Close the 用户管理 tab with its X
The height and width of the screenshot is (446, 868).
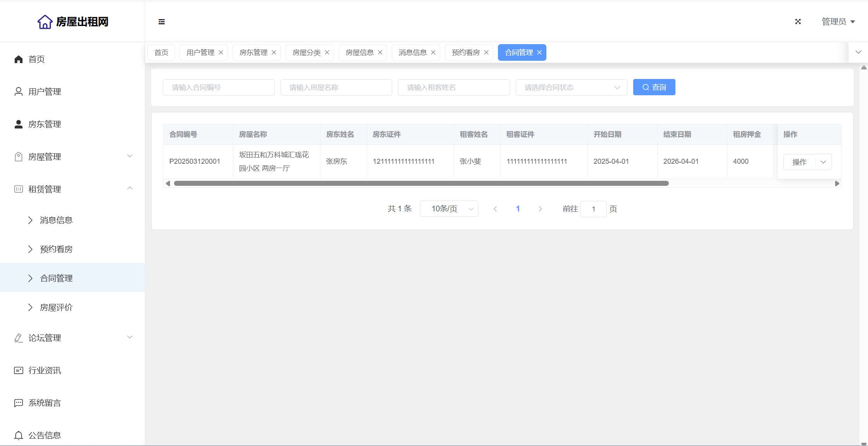221,53
